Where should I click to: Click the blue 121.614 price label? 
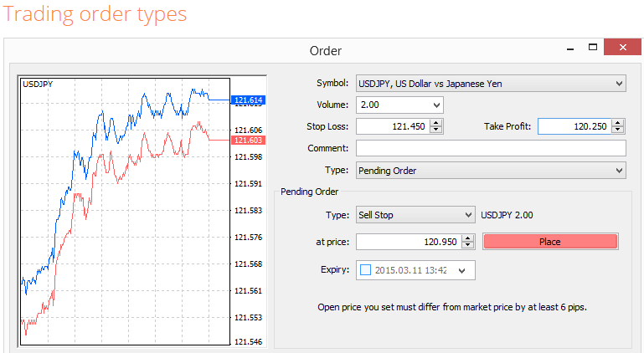click(248, 100)
